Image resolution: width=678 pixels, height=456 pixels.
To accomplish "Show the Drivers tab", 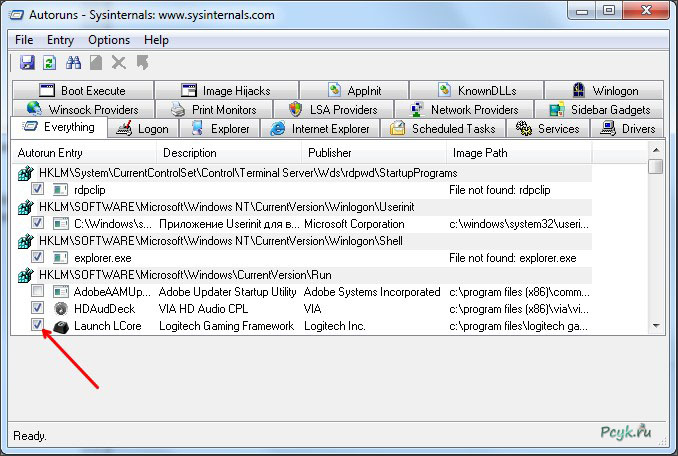I will click(627, 128).
